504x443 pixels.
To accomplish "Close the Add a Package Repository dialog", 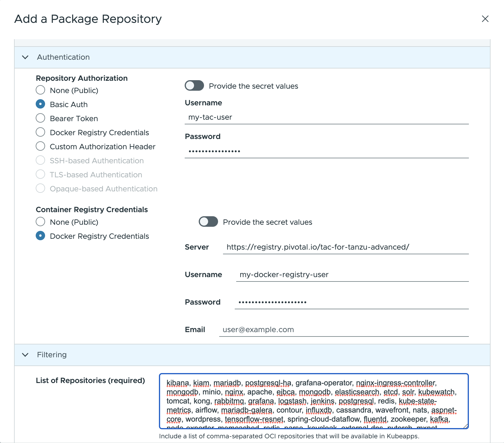I will pos(485,19).
